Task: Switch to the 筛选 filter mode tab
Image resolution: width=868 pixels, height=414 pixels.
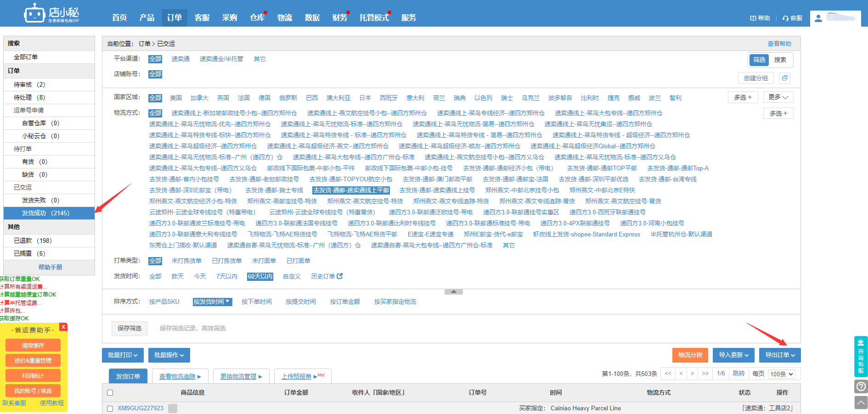Action: [759, 60]
